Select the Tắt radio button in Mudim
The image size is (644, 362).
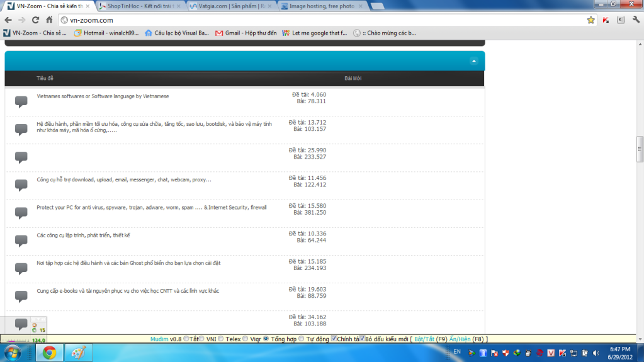(x=186, y=339)
